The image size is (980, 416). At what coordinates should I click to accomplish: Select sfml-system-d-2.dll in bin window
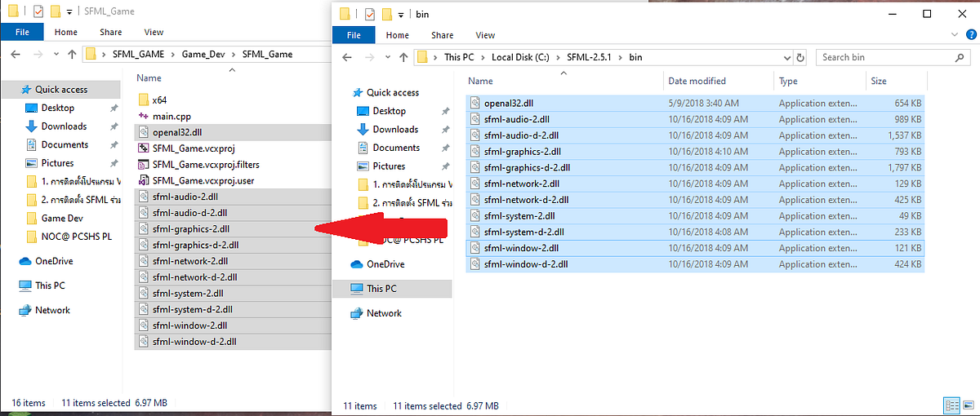[696, 232]
